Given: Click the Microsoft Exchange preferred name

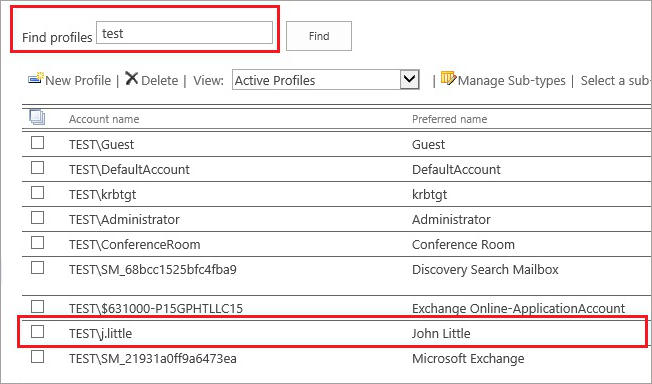Looking at the screenshot, I should coord(468,359).
